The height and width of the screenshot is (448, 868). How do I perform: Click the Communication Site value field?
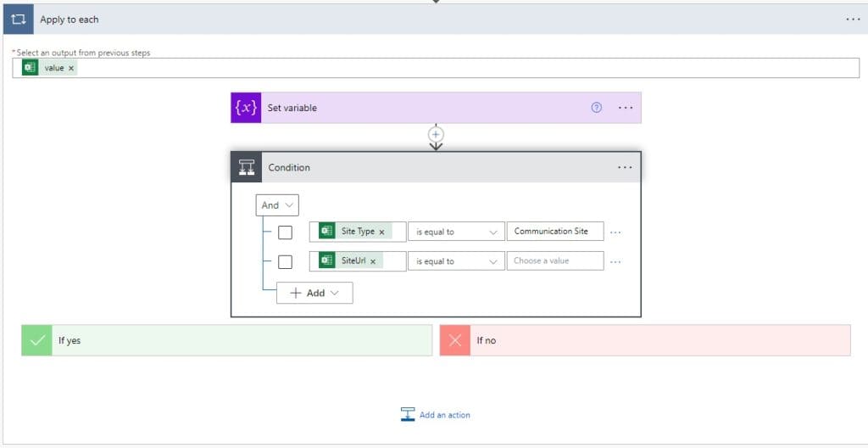click(555, 232)
